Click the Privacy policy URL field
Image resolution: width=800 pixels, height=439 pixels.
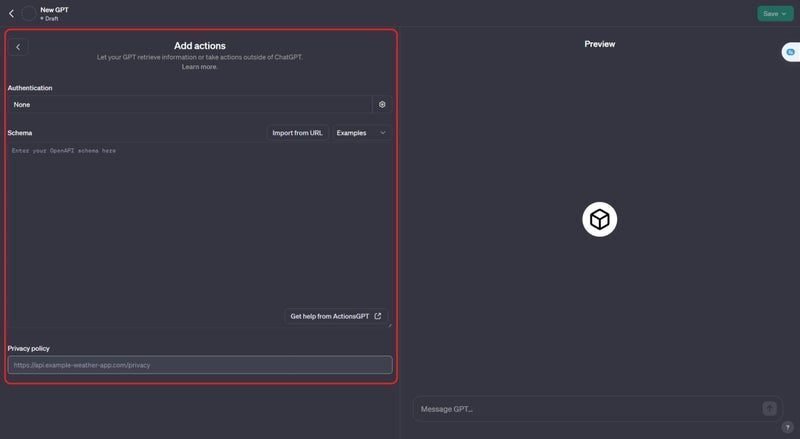(200, 365)
